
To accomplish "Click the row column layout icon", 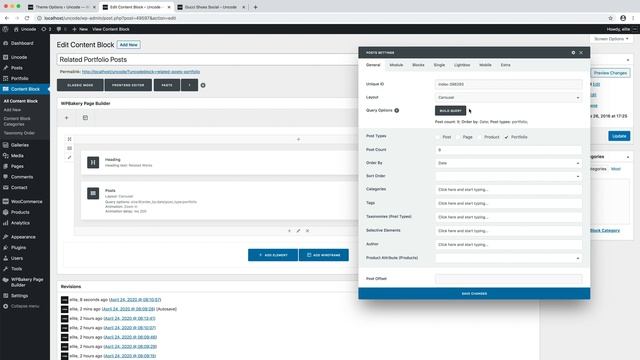I will tap(69, 148).
